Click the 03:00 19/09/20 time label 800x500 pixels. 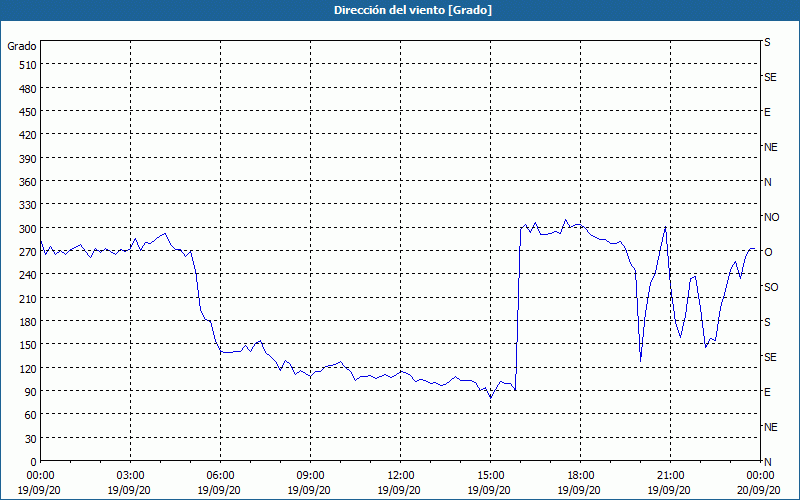130,483
